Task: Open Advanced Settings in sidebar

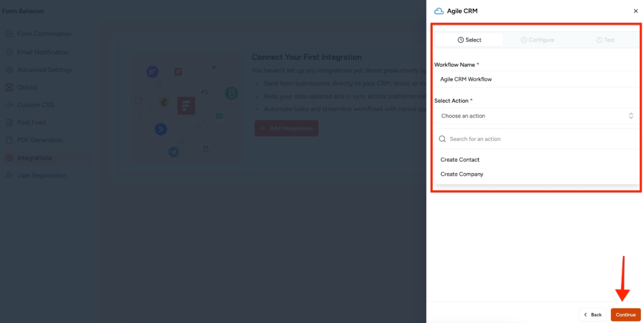Action: point(45,70)
